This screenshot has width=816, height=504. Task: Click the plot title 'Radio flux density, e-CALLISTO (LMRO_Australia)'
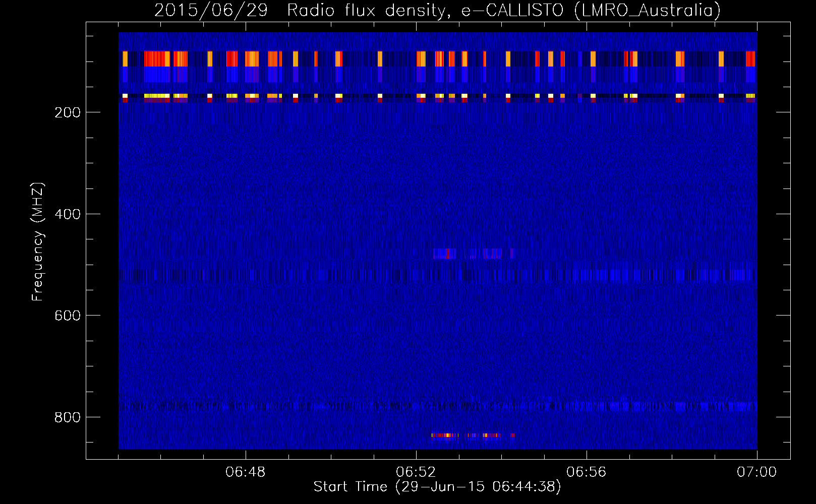[x=504, y=11]
